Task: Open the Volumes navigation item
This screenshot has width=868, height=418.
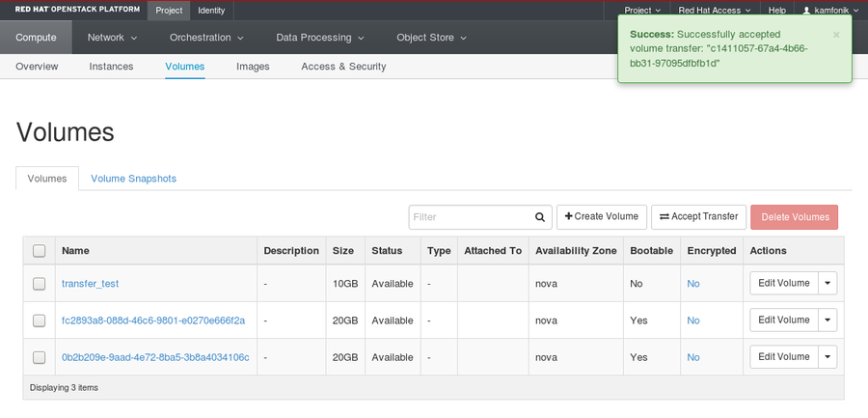Action: tap(185, 67)
